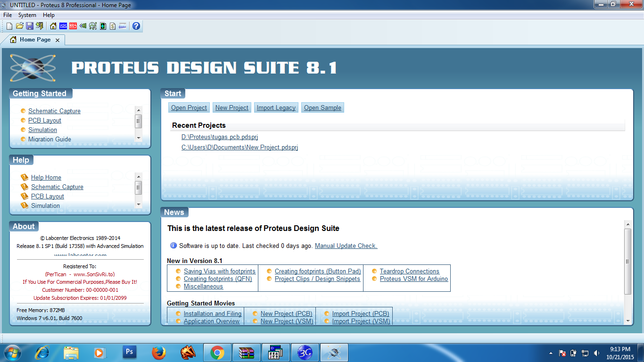Click Getting Started panel scroll down arrow
The width and height of the screenshot is (644, 362).
click(139, 138)
